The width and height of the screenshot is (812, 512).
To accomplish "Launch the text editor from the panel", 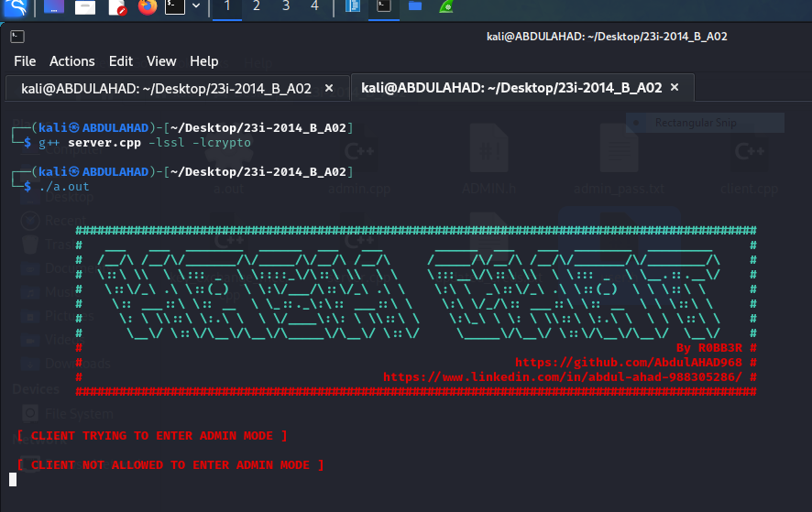I will 117,8.
